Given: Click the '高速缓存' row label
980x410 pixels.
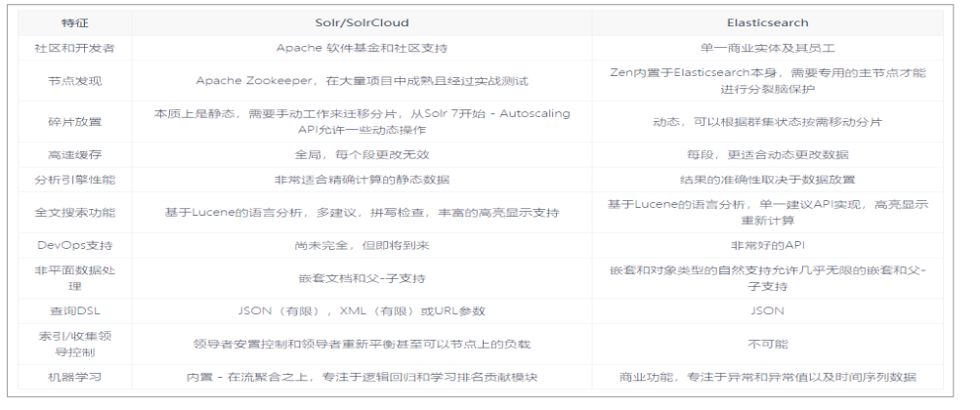Looking at the screenshot, I should pos(75,155).
